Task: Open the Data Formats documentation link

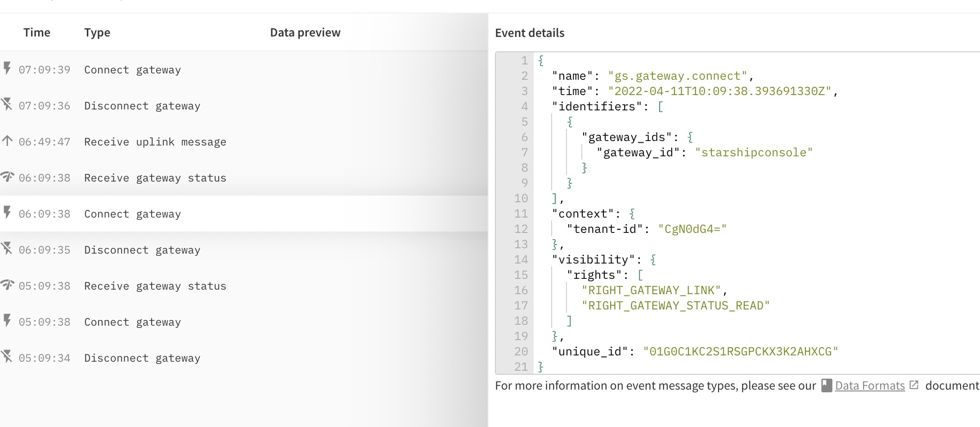Action: pos(869,386)
